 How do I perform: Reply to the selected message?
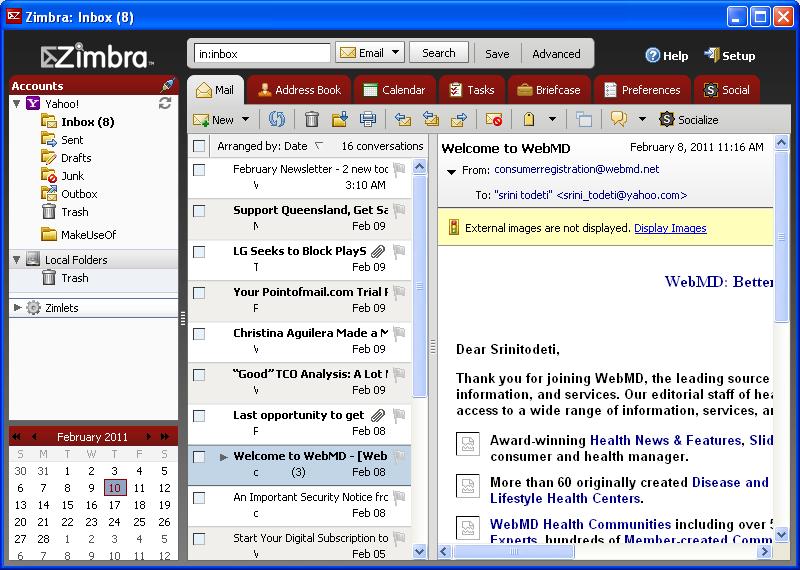pos(403,120)
